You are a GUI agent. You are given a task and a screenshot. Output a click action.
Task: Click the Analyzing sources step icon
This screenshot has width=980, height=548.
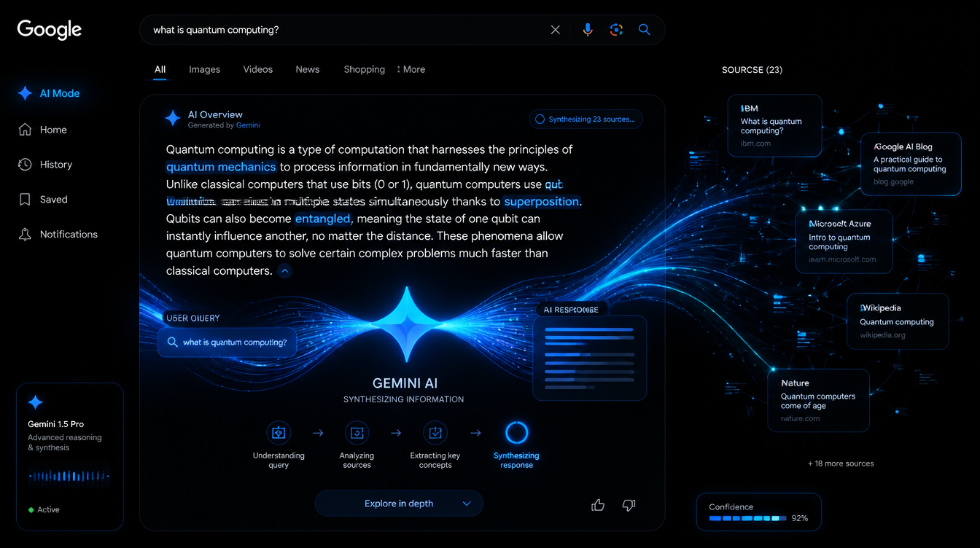click(357, 433)
